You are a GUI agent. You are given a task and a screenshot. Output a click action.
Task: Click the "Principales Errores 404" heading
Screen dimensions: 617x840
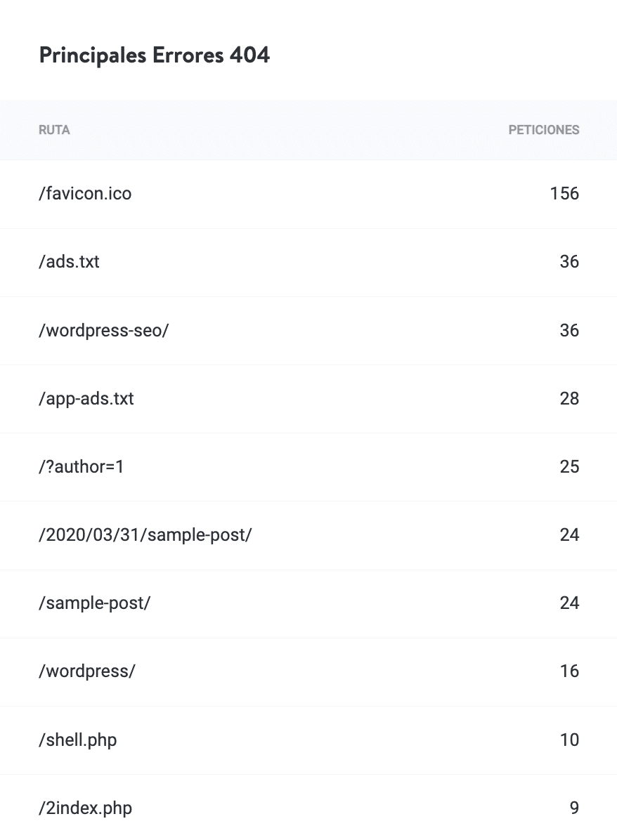(155, 55)
